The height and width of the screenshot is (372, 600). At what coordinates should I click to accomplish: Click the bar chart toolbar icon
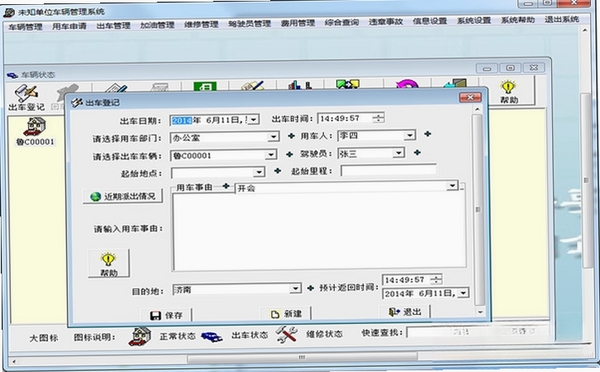[x=300, y=85]
